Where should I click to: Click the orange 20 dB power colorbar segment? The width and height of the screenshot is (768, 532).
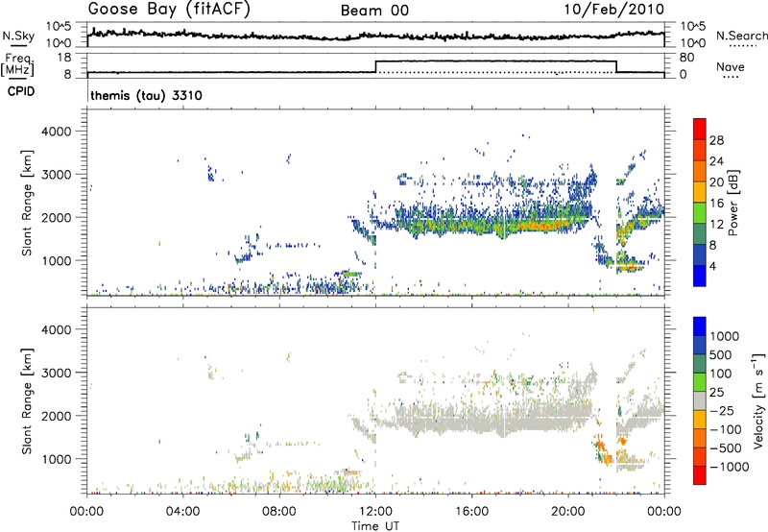[700, 171]
